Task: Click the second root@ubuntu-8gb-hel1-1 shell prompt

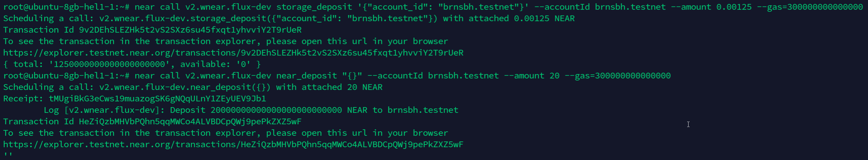Action: click(x=66, y=76)
